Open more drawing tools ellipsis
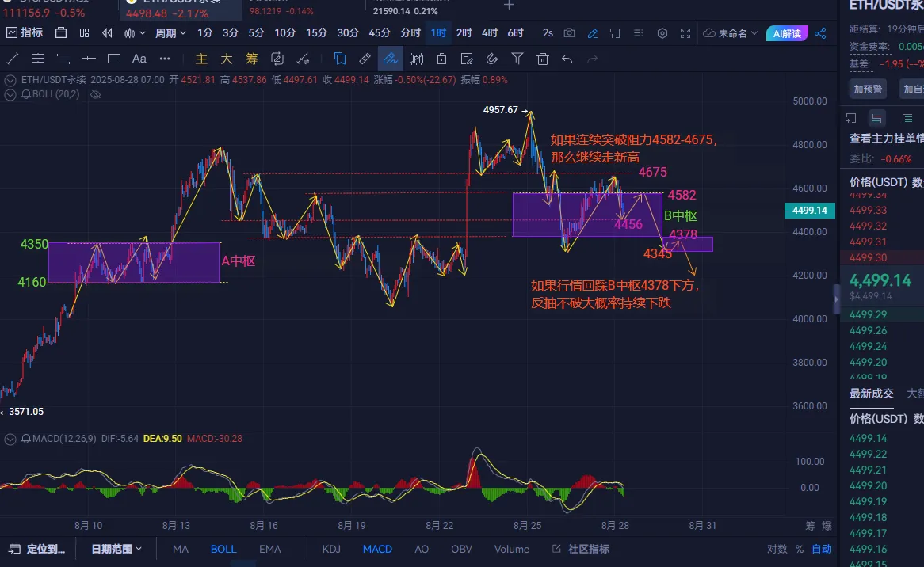Viewport: 924px width, 567px height. pos(164,59)
